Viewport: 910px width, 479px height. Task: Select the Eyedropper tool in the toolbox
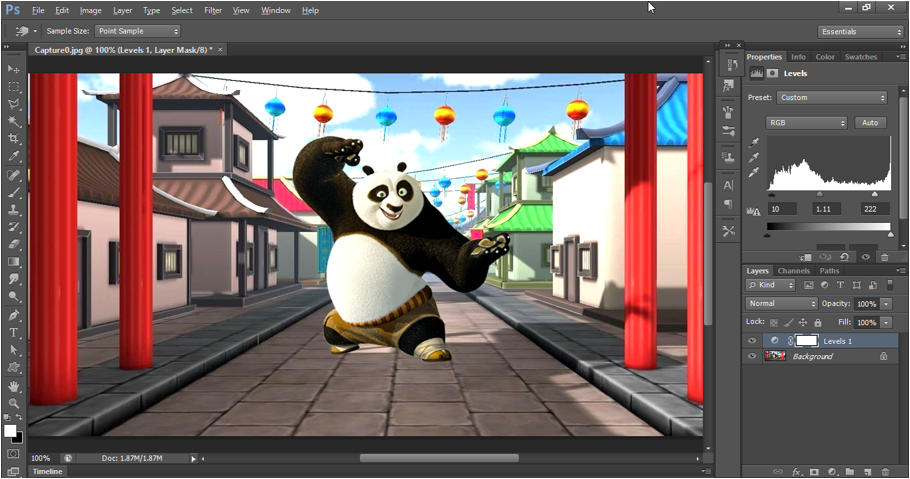[x=13, y=156]
